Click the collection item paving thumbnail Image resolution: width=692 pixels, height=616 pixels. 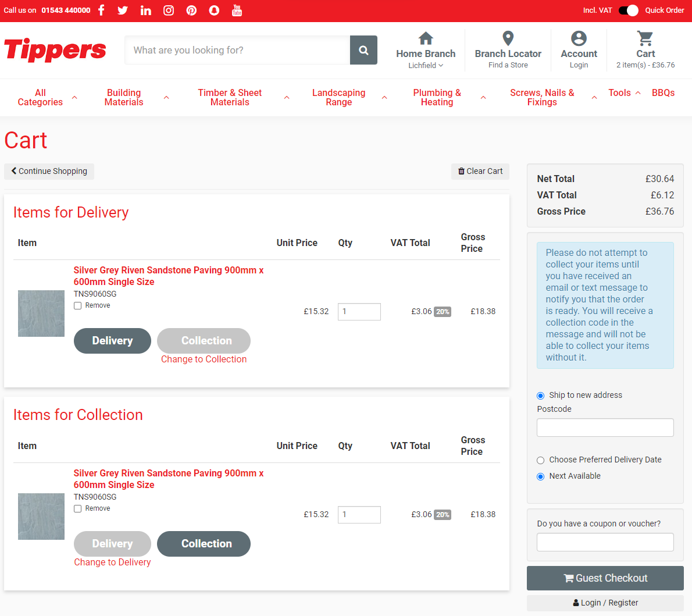point(41,517)
